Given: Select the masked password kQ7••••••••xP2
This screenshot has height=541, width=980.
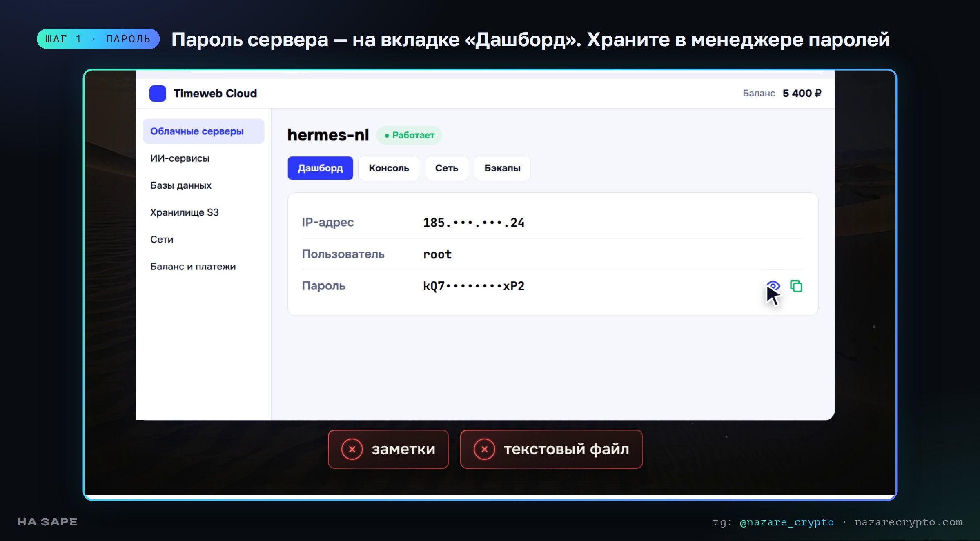Looking at the screenshot, I should [474, 286].
